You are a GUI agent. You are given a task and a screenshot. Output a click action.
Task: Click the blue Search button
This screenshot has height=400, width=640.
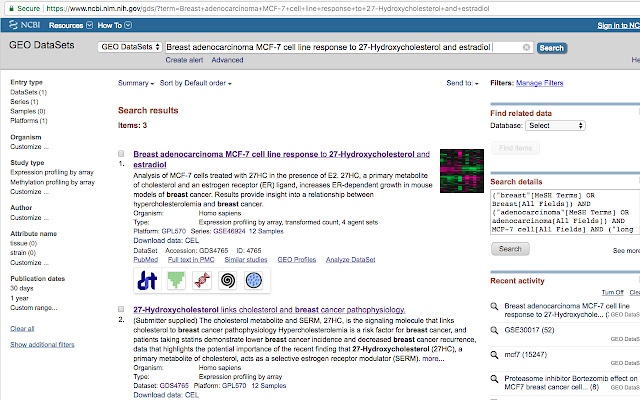551,48
